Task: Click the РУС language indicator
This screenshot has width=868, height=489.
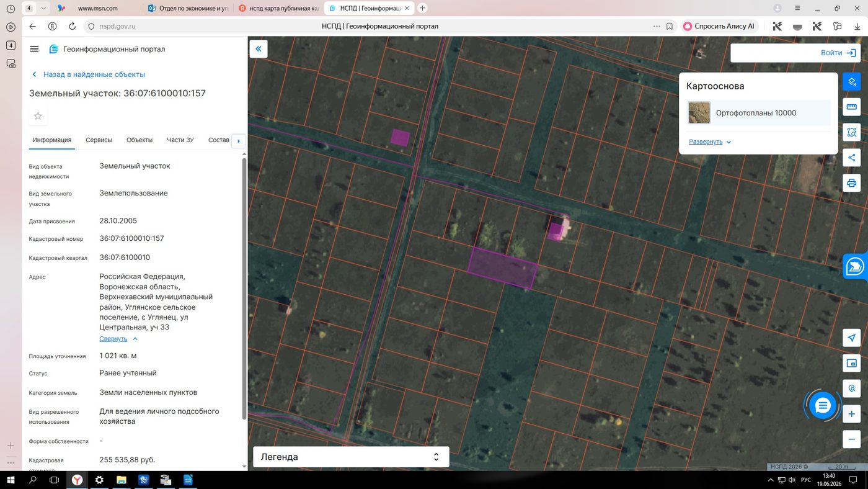Action: [x=806, y=480]
